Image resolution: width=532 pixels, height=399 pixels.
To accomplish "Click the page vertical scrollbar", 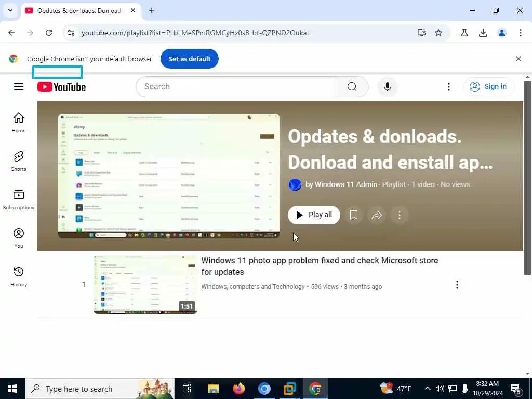I will pyautogui.click(x=527, y=178).
